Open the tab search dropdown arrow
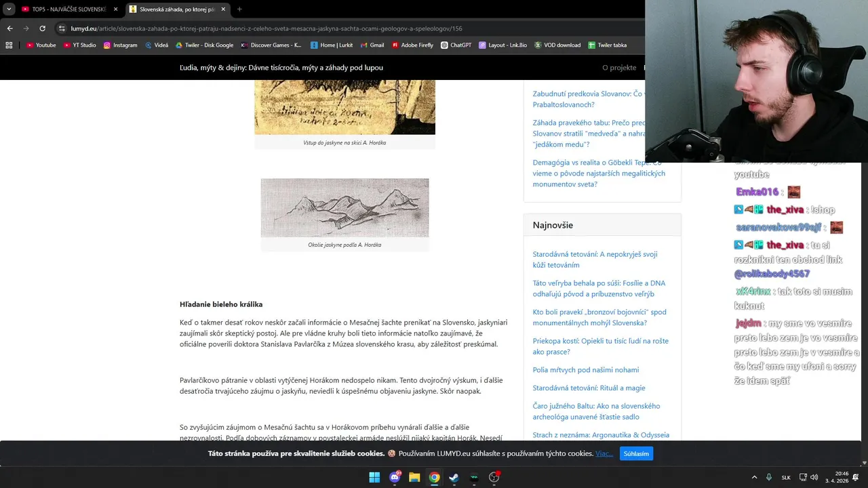The width and height of the screenshot is (868, 488). pyautogui.click(x=9, y=9)
